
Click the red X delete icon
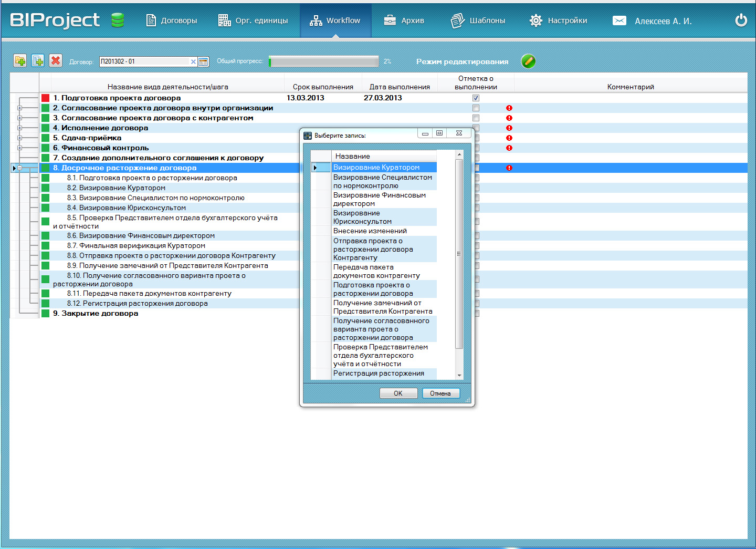click(x=56, y=61)
